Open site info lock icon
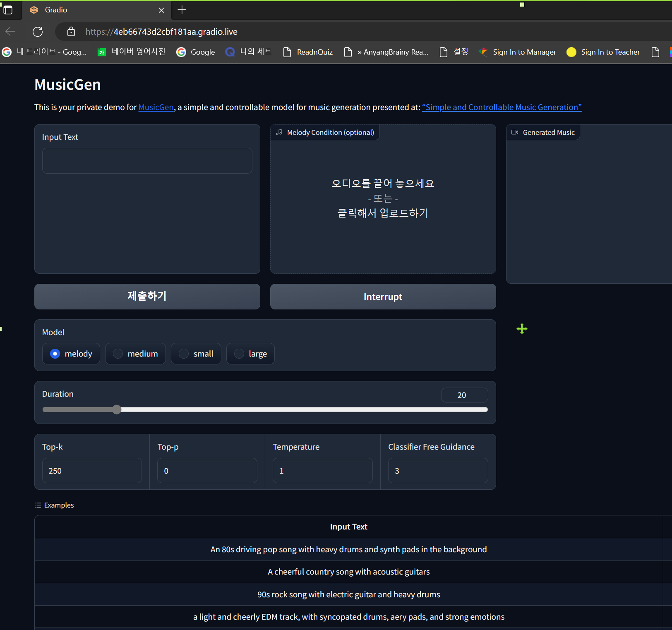 [71, 31]
